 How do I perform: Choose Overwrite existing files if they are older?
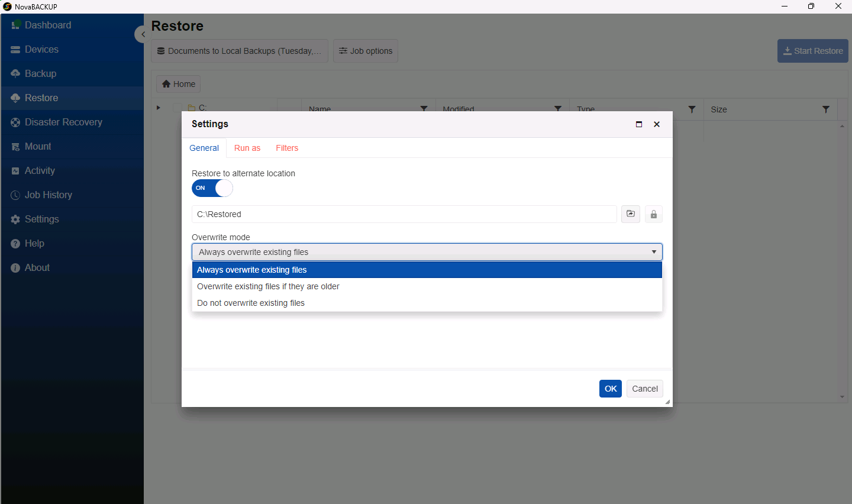(427, 286)
